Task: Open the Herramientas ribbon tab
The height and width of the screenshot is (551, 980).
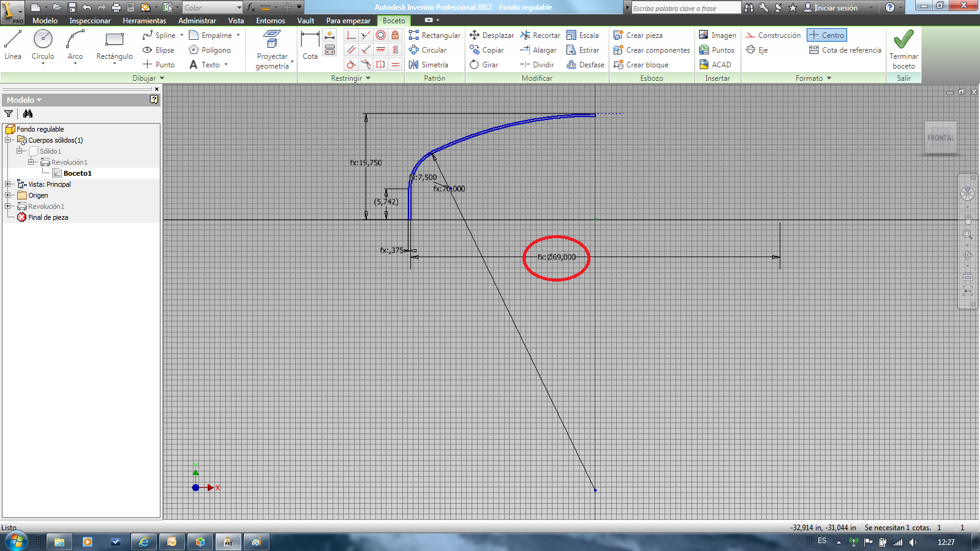Action: pos(145,21)
